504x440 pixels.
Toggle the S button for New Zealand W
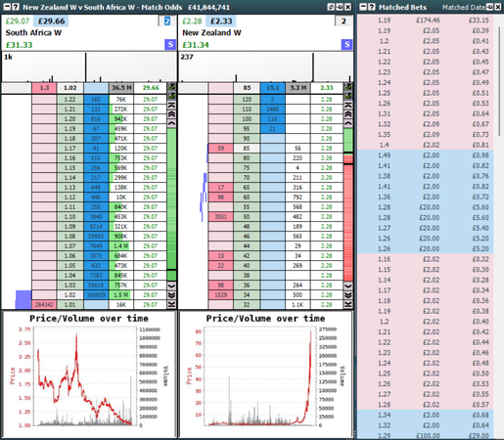(x=346, y=44)
